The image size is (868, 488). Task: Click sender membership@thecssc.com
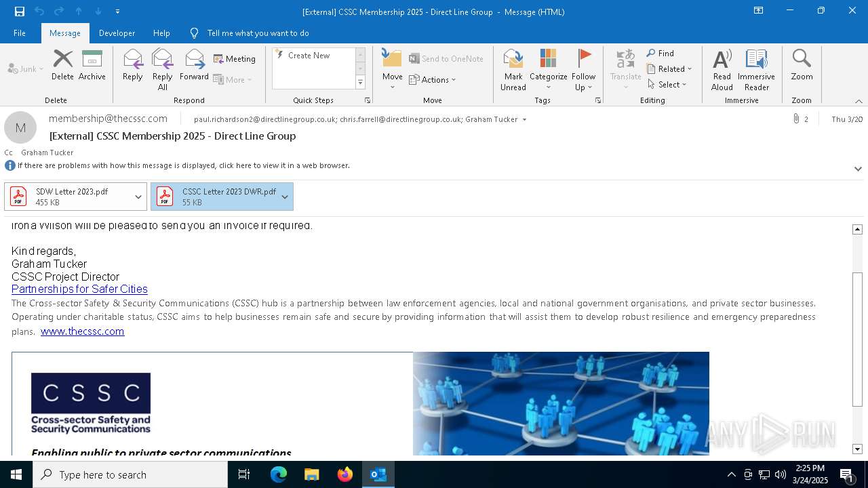108,119
